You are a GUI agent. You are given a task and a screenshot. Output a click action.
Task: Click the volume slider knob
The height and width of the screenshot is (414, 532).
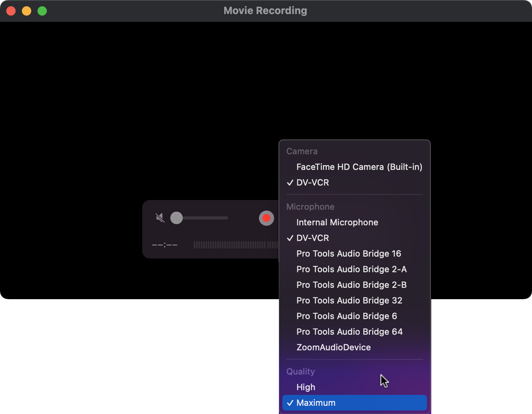click(x=177, y=218)
